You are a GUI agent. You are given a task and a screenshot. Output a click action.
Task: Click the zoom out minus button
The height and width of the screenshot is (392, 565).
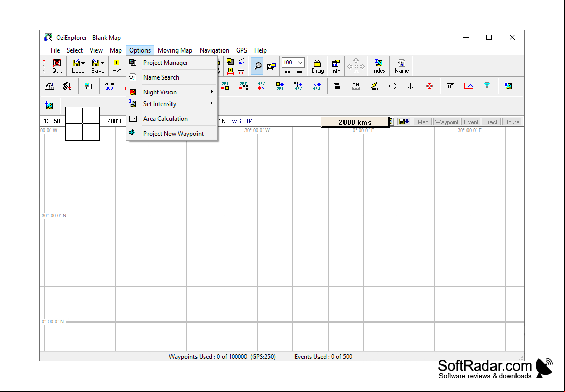point(299,72)
